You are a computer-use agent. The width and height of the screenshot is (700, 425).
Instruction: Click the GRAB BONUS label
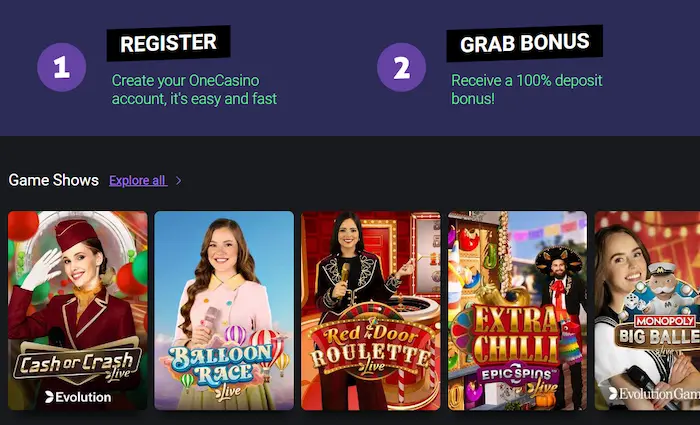(x=525, y=43)
